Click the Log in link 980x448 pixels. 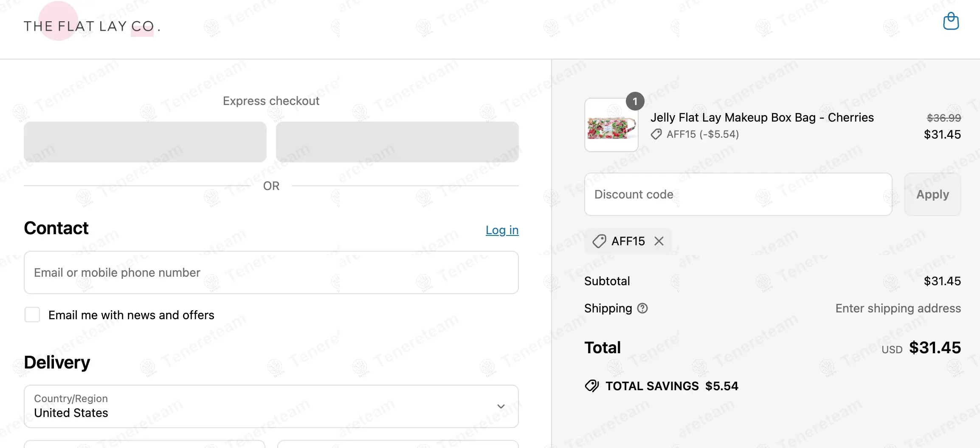tap(502, 230)
